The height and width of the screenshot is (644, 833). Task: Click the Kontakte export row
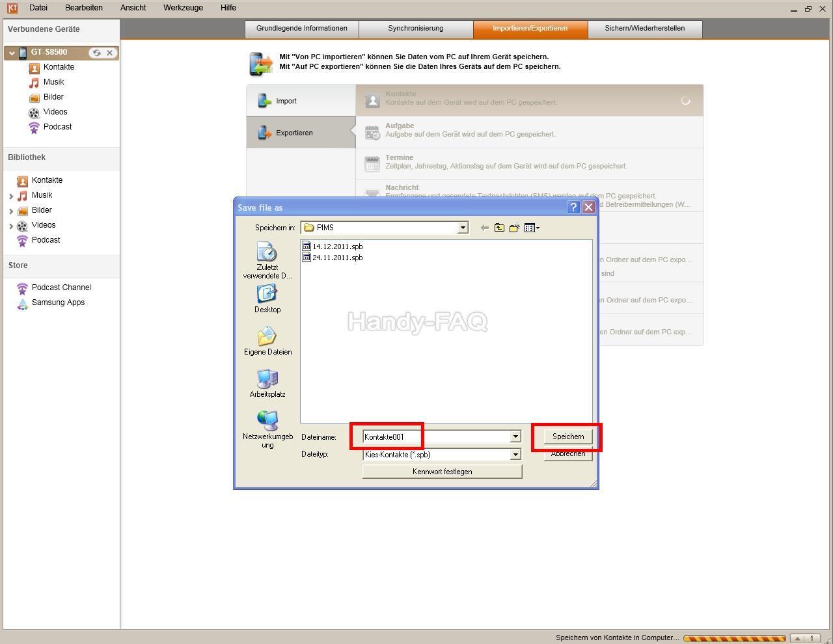[529, 100]
